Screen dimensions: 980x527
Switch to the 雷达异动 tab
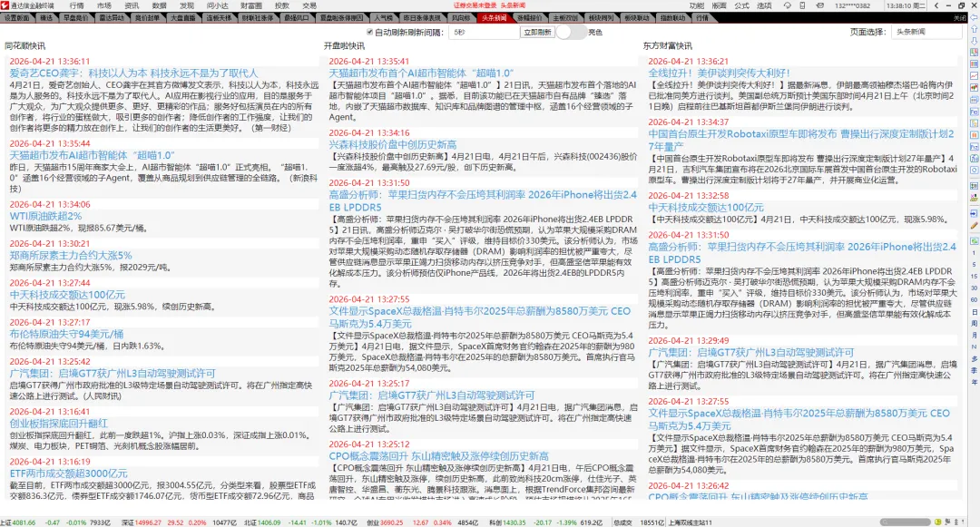112,18
